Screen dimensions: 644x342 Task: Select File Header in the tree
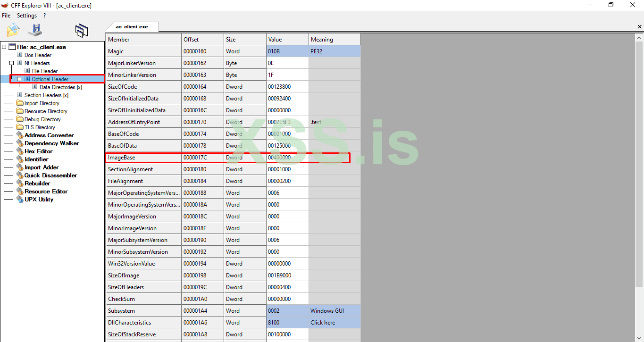coord(45,71)
